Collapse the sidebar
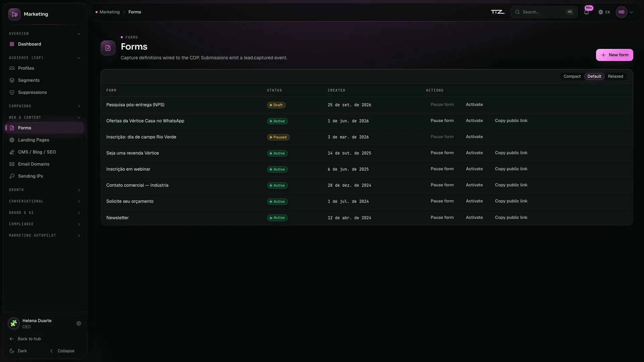 [62, 351]
